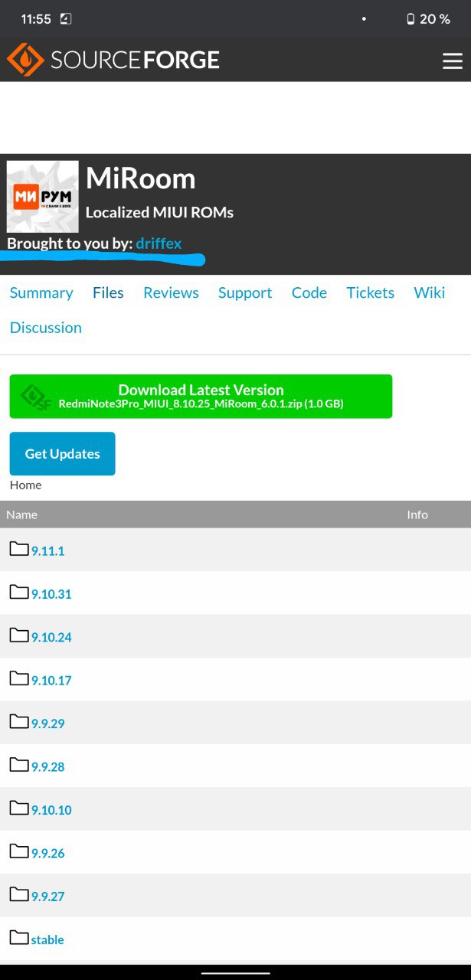
Task: Open the stable folder link
Action: pos(47,940)
